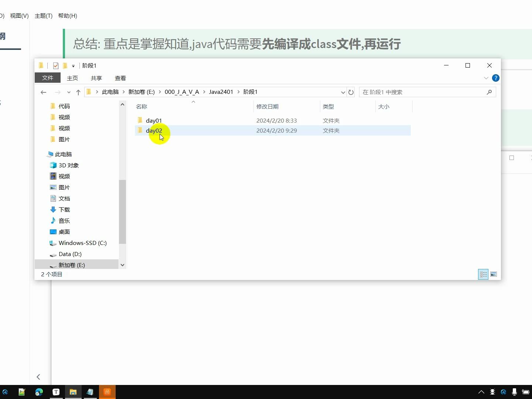Open 下载 in navigation pane
The image size is (532, 399).
[64, 209]
